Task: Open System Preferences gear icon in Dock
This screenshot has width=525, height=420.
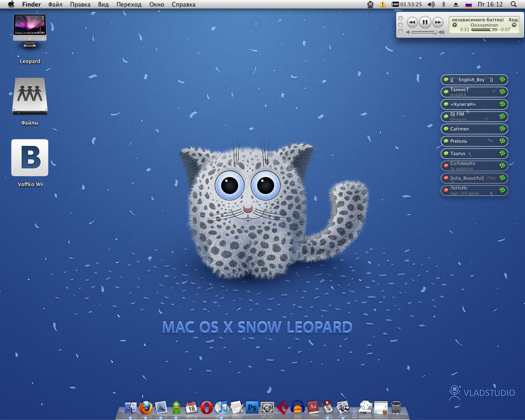Action: pos(267,407)
